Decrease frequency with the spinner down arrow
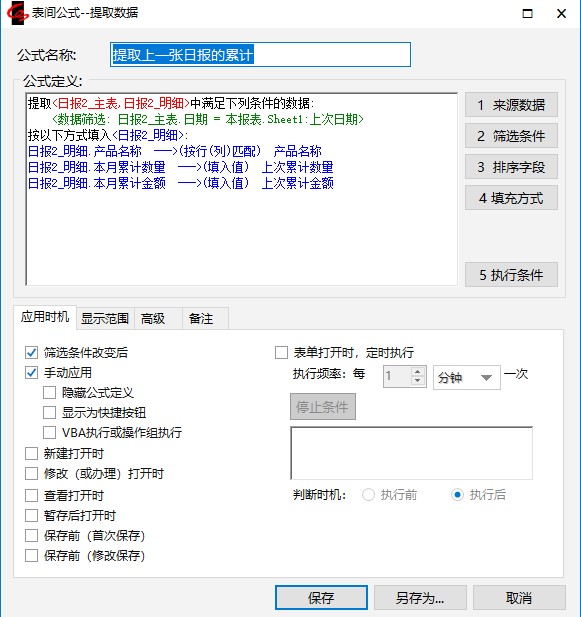Viewport: 581px width, 617px height. (418, 381)
